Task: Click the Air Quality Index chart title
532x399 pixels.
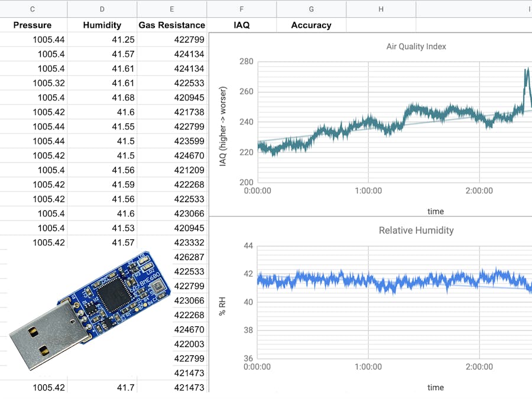Action: tap(416, 46)
